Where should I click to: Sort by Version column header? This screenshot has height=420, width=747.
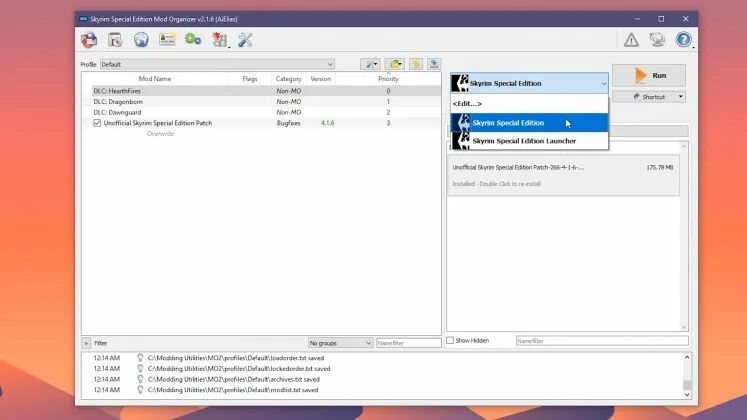tap(321, 79)
